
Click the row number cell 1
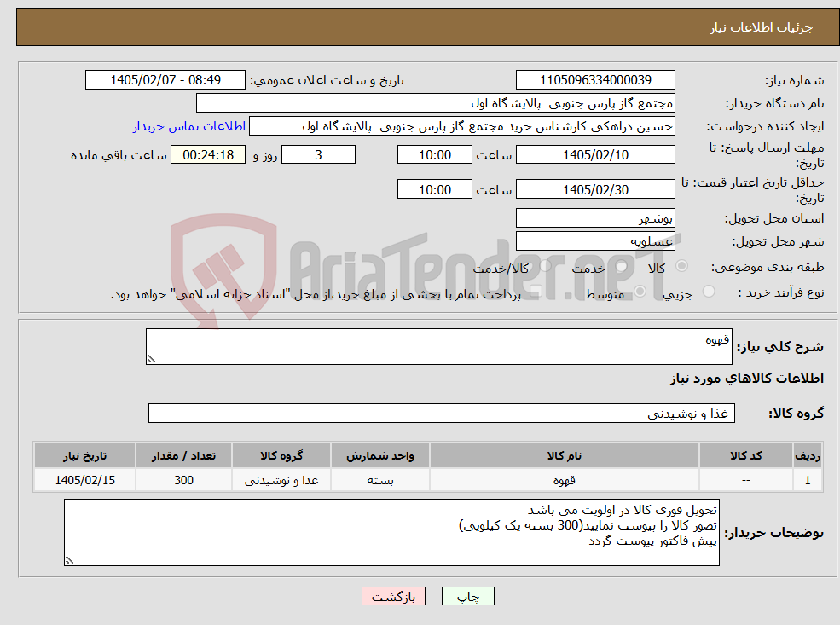(x=808, y=480)
